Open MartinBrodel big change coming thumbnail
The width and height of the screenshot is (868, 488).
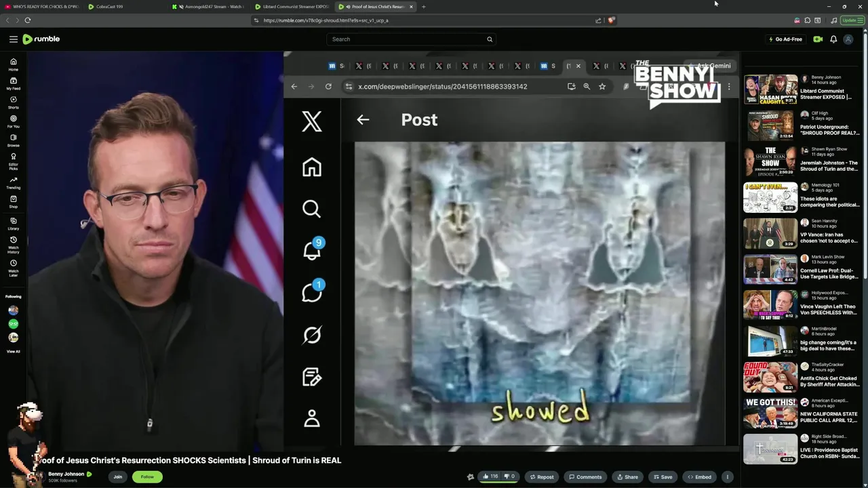770,340
